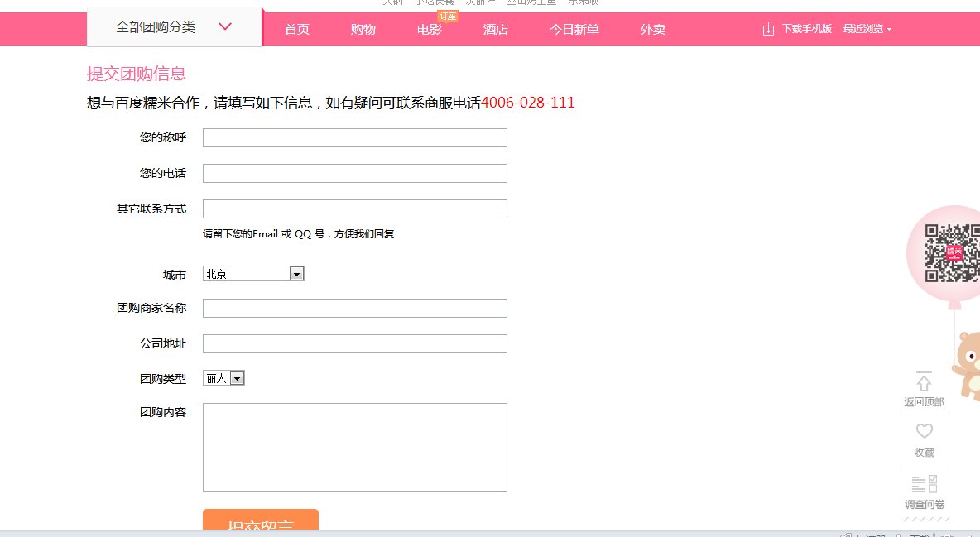Click the 返回顶部 up arrow icon
The height and width of the screenshot is (537, 980).
(x=924, y=382)
